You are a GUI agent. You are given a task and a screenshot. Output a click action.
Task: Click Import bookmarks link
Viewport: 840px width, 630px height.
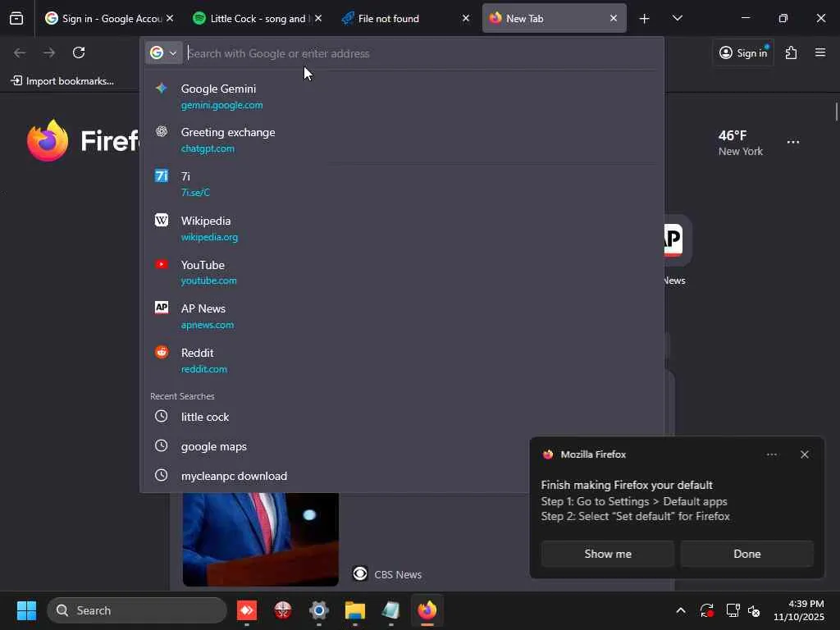point(62,81)
